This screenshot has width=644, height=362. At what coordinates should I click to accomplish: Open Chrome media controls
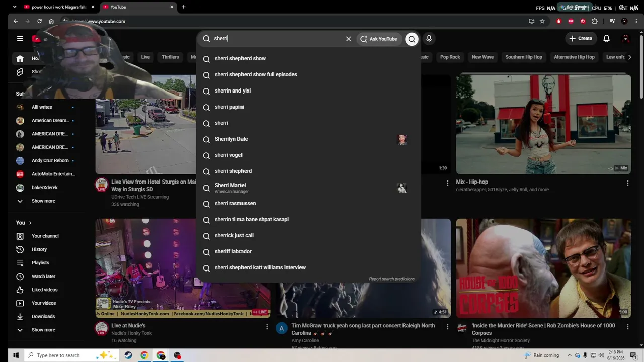(x=612, y=21)
